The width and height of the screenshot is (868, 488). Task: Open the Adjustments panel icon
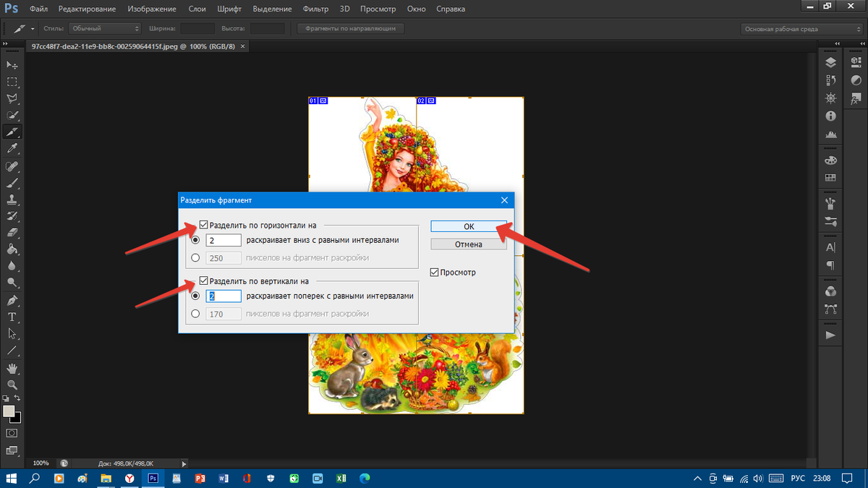coord(856,80)
